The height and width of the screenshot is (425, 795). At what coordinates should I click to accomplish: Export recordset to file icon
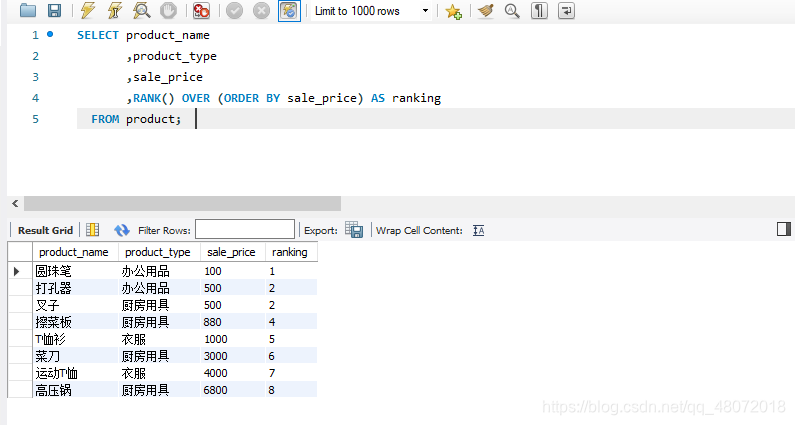pos(354,230)
